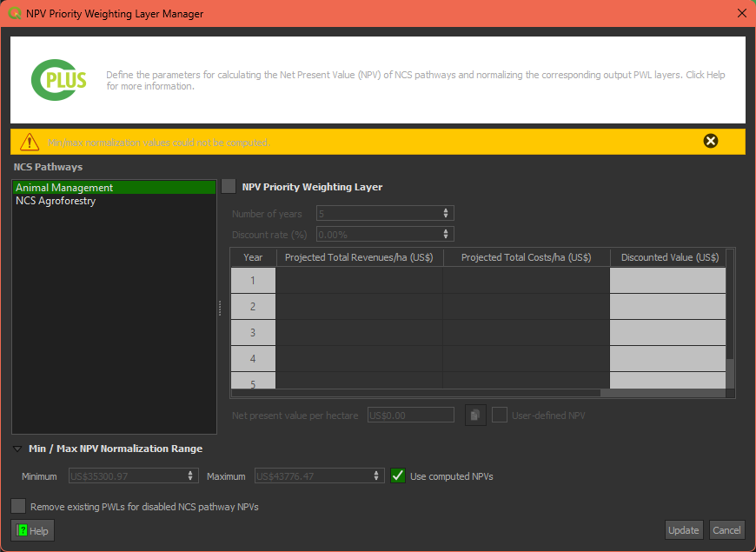This screenshot has width=756, height=552.
Task: Select row header for year 1
Action: pyautogui.click(x=253, y=280)
